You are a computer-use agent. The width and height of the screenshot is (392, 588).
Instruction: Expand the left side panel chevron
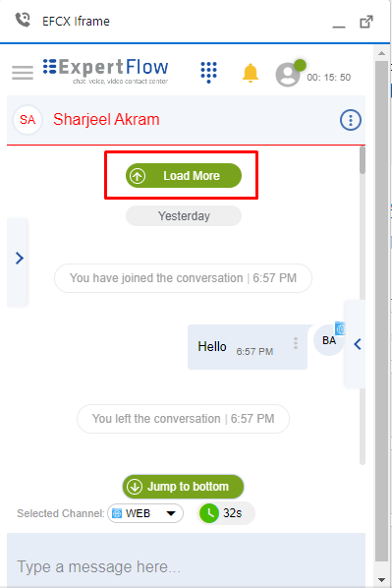pos(19,258)
